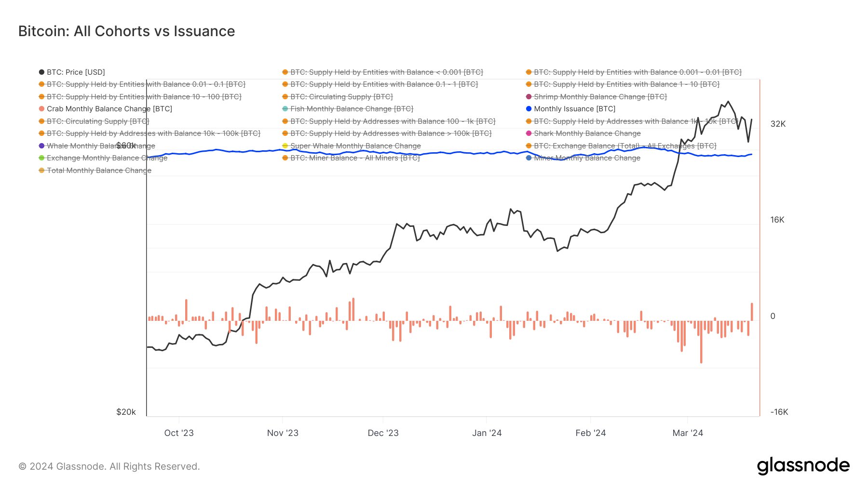The image size is (868, 488).
Task: Click the glassnode logo
Action: (803, 466)
